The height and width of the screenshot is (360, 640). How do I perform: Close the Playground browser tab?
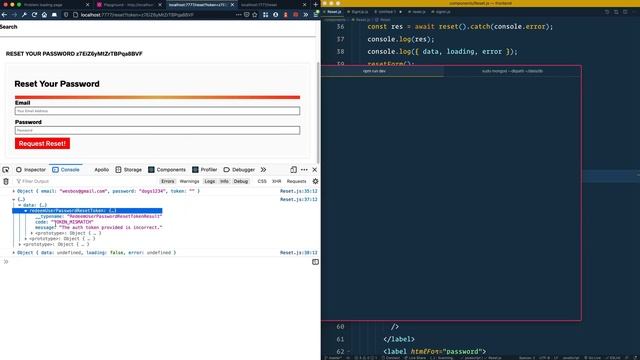pos(160,4)
